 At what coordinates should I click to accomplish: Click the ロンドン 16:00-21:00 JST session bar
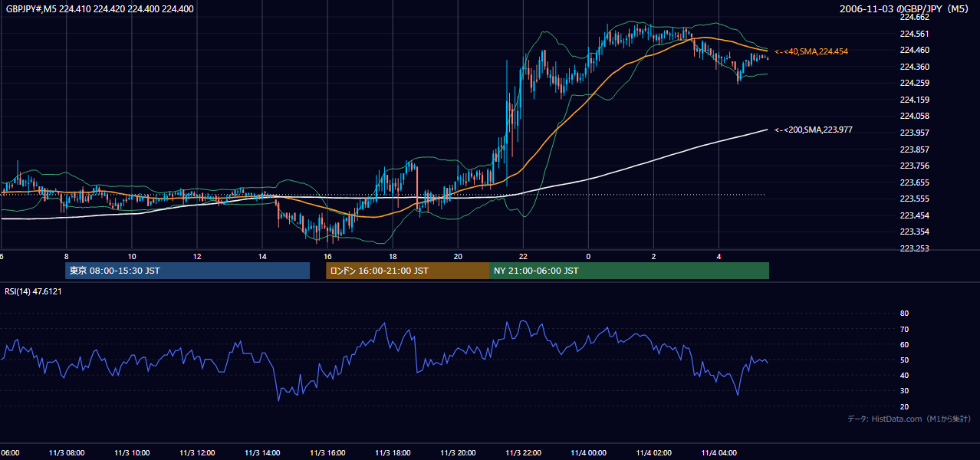click(407, 271)
